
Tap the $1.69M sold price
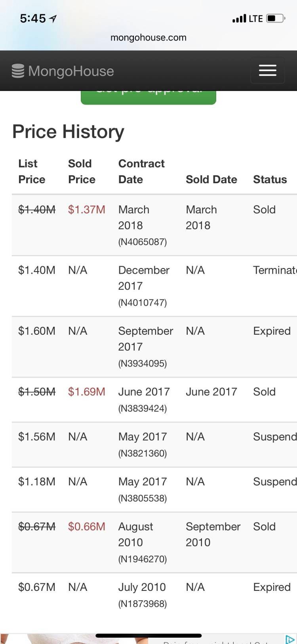[x=87, y=392]
